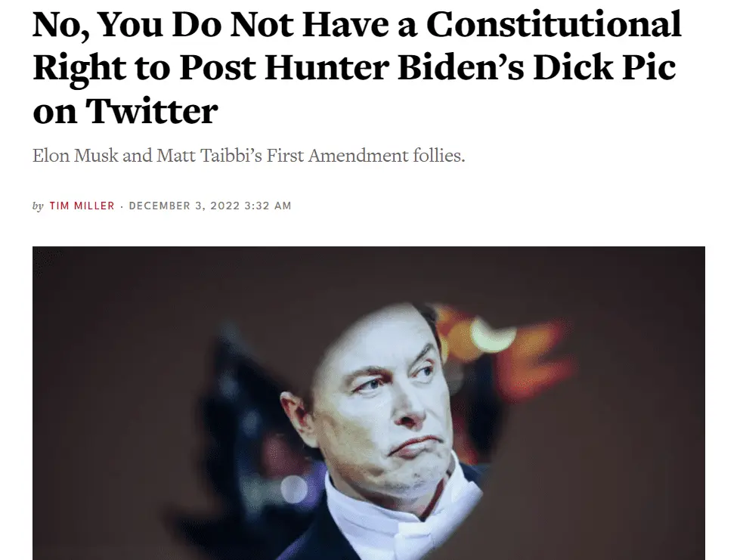Screen dimensions: 740x560
Task: Click the dot separator beside author name
Action: [x=122, y=206]
